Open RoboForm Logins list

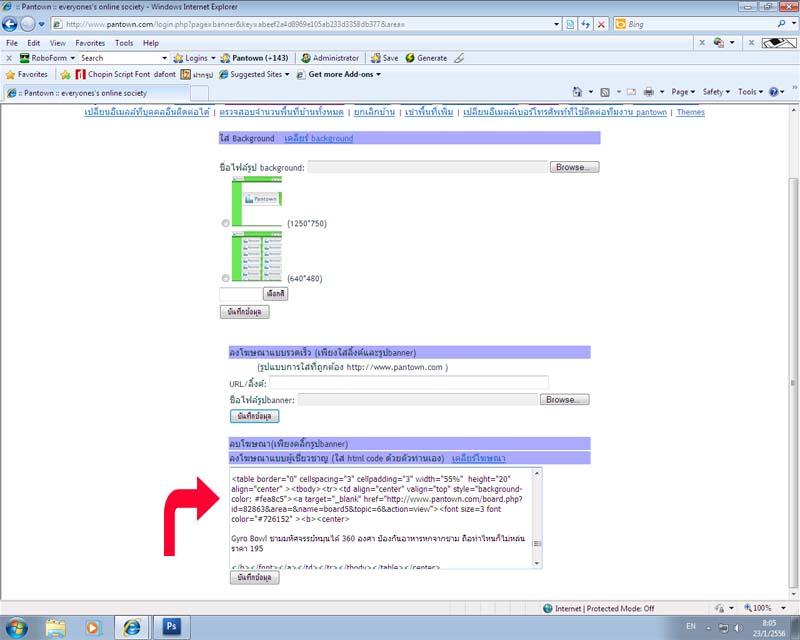point(194,58)
